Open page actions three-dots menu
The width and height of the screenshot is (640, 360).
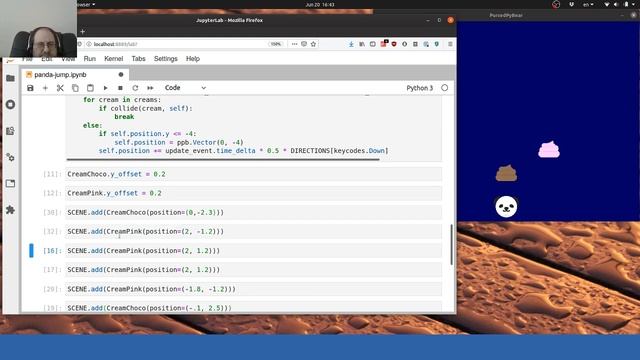point(294,44)
